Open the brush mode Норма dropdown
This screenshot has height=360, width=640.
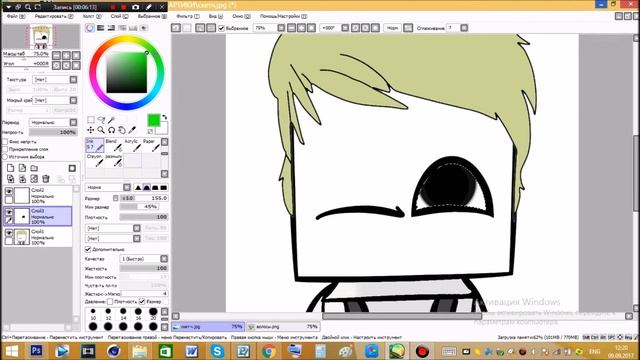coord(108,187)
